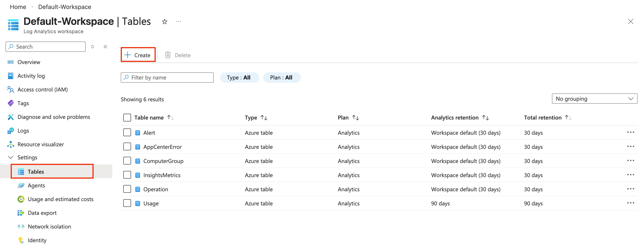Viewport: 644px width, 248px height.
Task: Click the Home breadcrumb link
Action: click(18, 7)
